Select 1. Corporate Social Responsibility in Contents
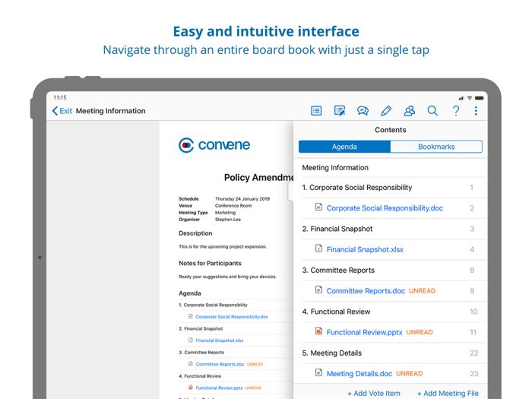Screen dimensions: 532x399 pyautogui.click(x=390, y=188)
